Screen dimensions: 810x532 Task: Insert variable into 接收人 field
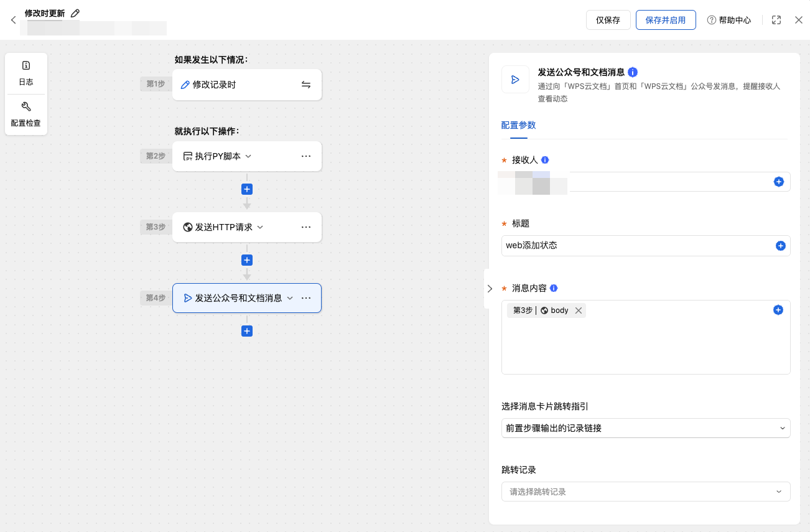coord(779,182)
